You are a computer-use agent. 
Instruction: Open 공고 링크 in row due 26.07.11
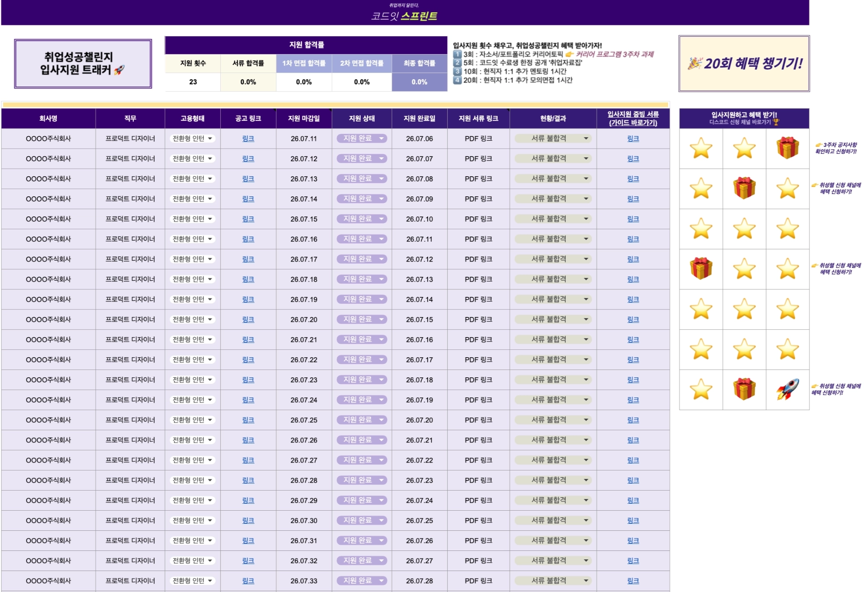(248, 139)
